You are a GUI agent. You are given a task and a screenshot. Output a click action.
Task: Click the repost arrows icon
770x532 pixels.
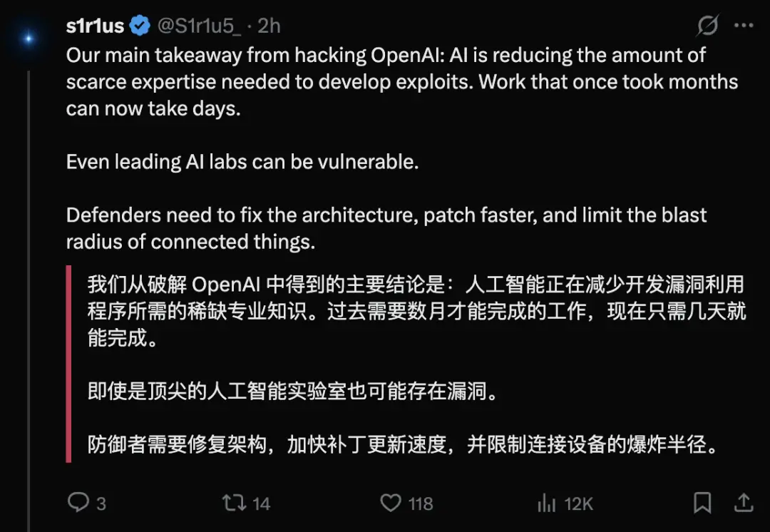click(234, 503)
